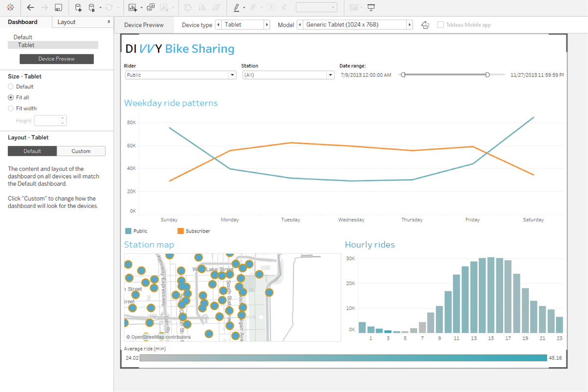The height and width of the screenshot is (392, 588).
Task: Open the Highlight pen dropdown arrow
Action: 244,8
